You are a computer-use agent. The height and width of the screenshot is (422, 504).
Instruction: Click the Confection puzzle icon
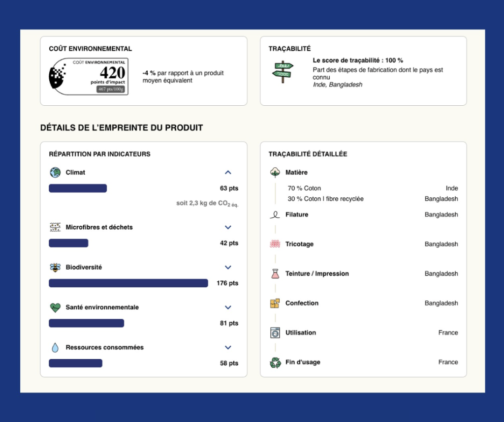pyautogui.click(x=275, y=303)
